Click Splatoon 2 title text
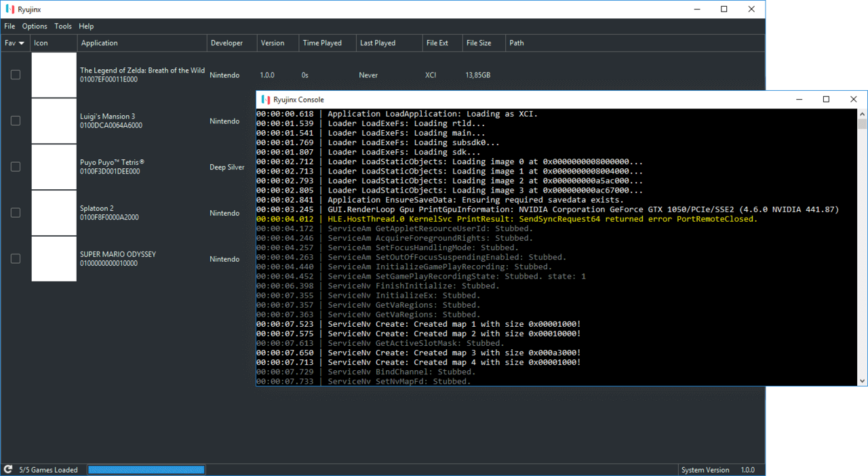Viewport: 868px width, 476px height. pos(97,209)
